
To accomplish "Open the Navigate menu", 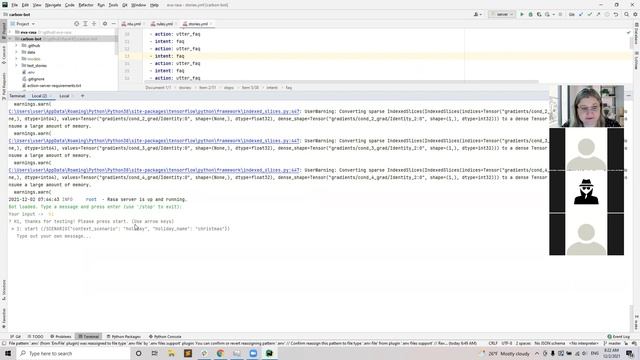I will [x=53, y=5].
